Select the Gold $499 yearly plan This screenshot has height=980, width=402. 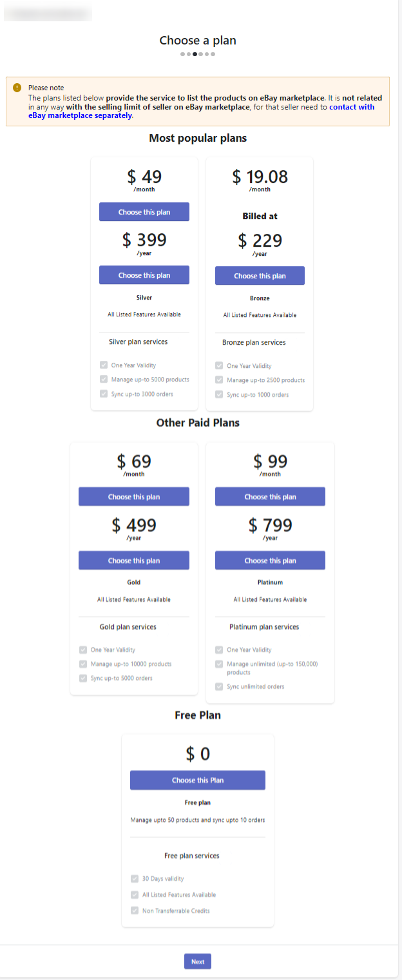pyautogui.click(x=134, y=561)
